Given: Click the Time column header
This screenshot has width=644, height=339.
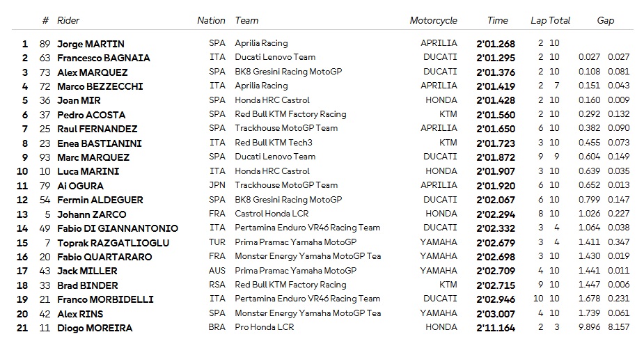Looking at the screenshot, I should coord(497,20).
